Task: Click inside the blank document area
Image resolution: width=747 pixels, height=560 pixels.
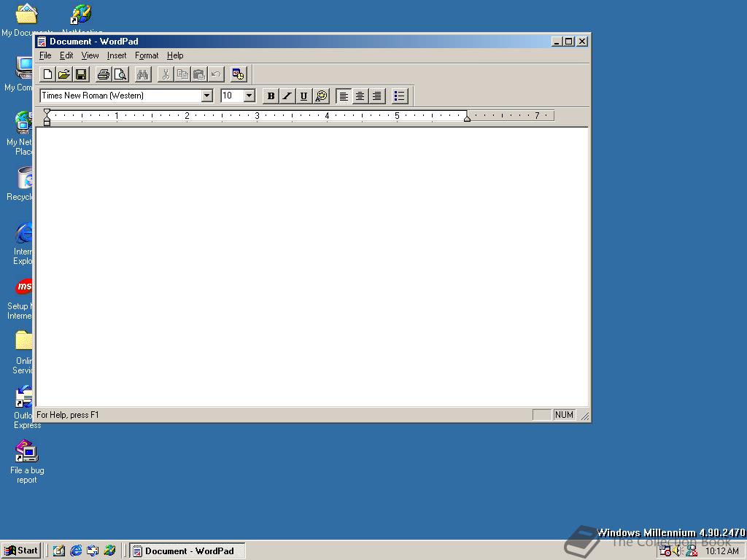Action: 312,267
